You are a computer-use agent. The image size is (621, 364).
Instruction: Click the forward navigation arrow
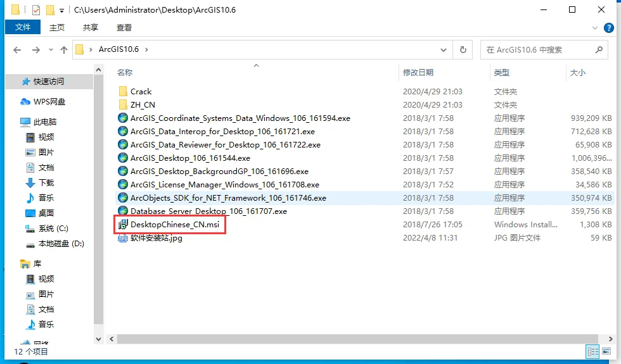point(36,50)
